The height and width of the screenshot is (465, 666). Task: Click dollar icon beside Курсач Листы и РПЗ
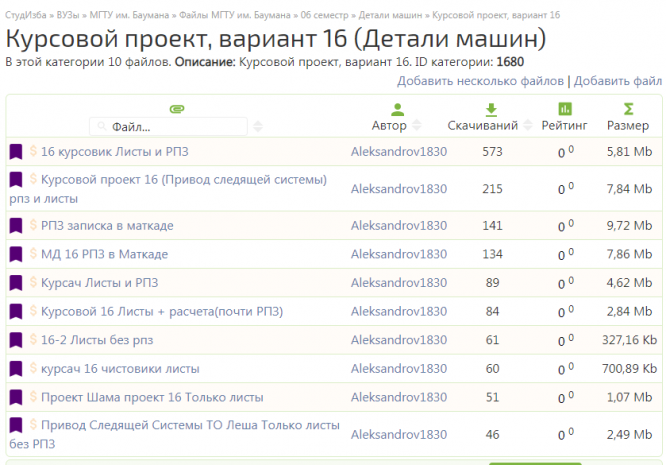coord(33,282)
